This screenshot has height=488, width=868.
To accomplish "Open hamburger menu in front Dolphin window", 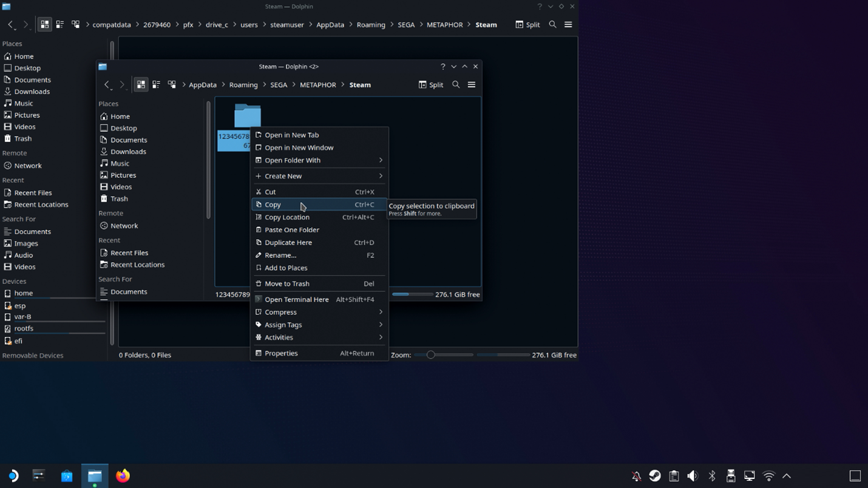I will [472, 85].
